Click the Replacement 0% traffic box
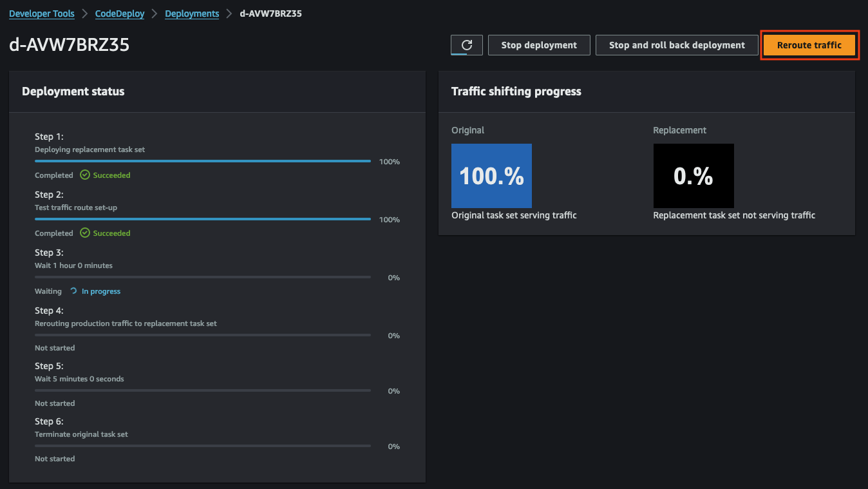The height and width of the screenshot is (489, 868). [693, 175]
